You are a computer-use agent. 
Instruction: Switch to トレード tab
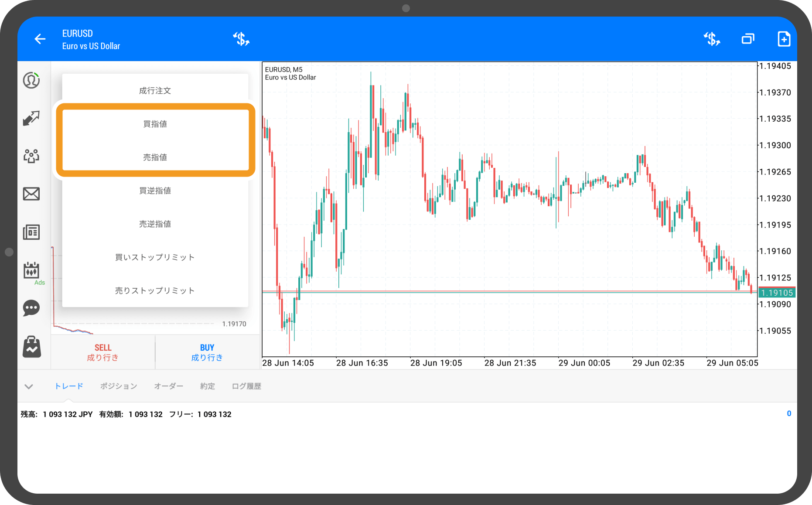tap(68, 386)
